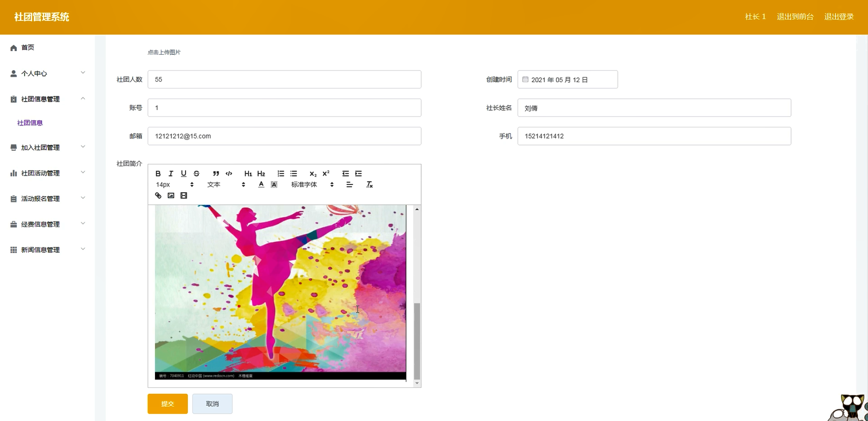Open the 标准字体 font family dropdown

point(312,184)
